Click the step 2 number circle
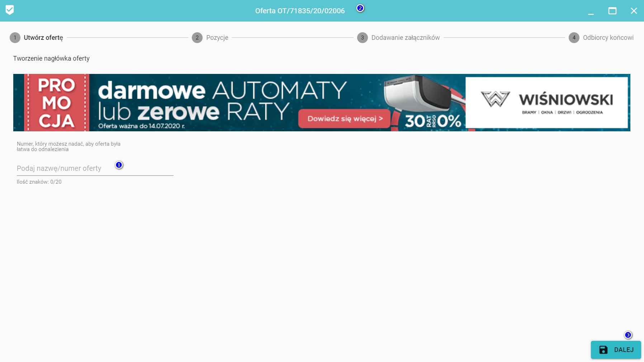This screenshot has width=644, height=362. click(197, 38)
